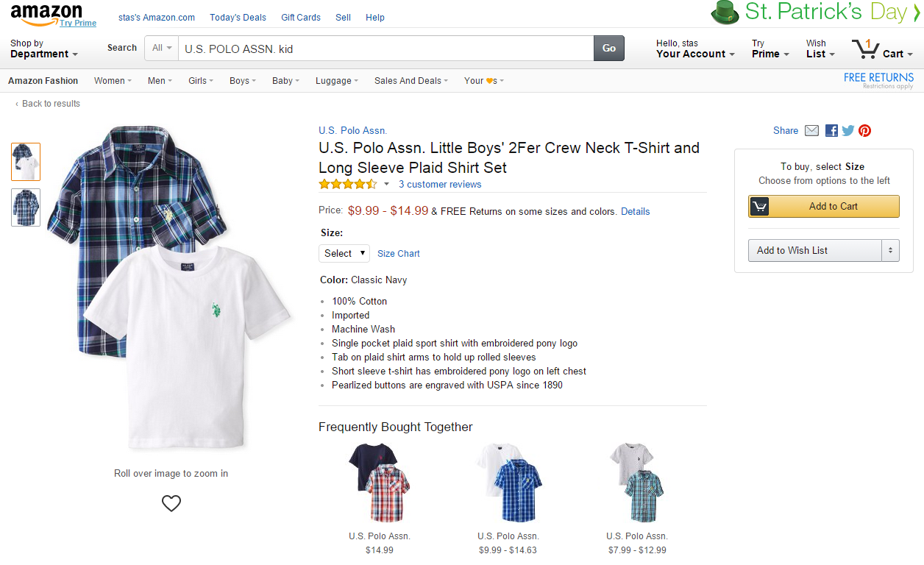The height and width of the screenshot is (565, 924).
Task: Open the Boys fashion menu
Action: [243, 81]
